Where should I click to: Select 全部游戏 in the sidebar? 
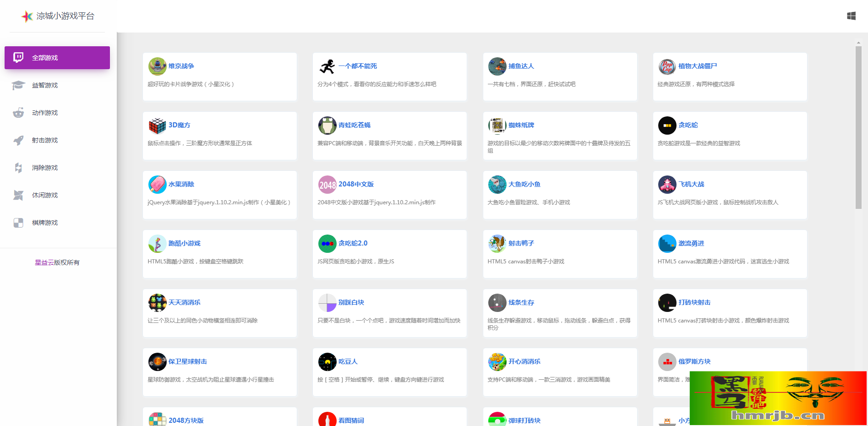click(x=57, y=58)
